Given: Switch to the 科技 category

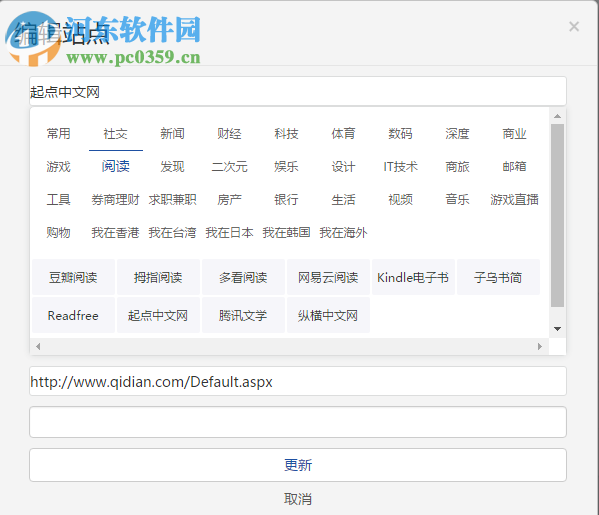Looking at the screenshot, I should pos(286,134).
